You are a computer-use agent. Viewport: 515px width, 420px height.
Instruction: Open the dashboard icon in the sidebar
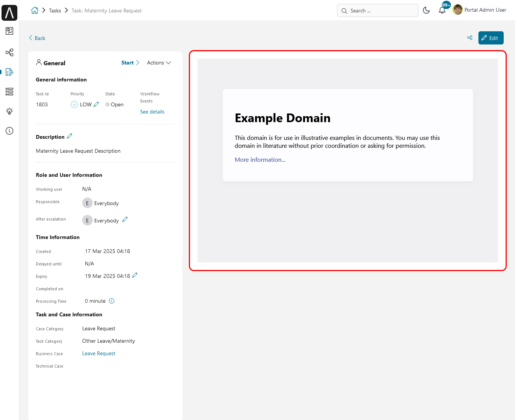pyautogui.click(x=9, y=31)
